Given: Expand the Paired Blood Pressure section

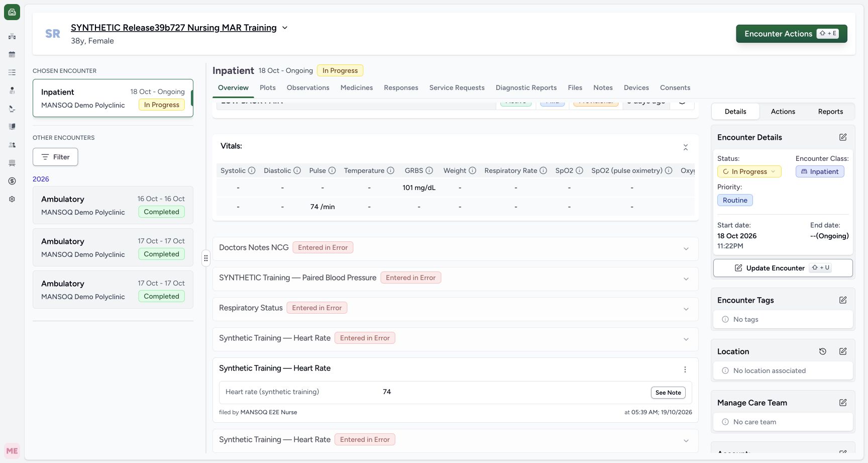Looking at the screenshot, I should coord(686,279).
